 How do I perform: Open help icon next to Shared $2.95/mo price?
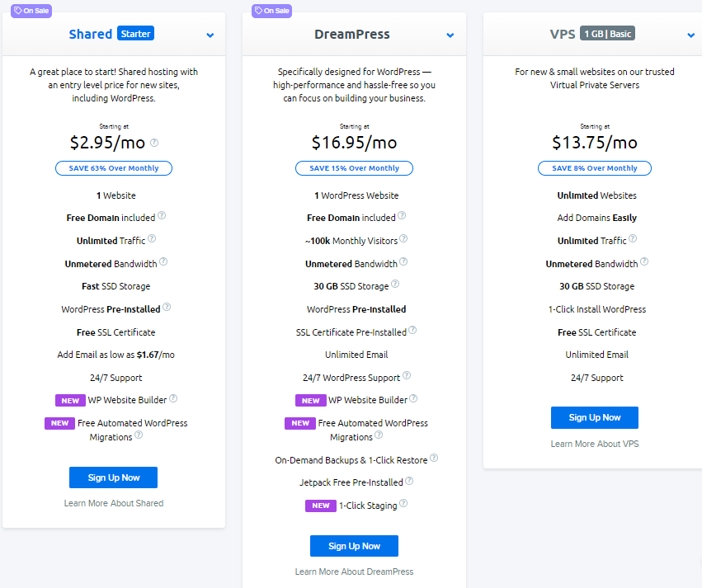[x=154, y=143]
